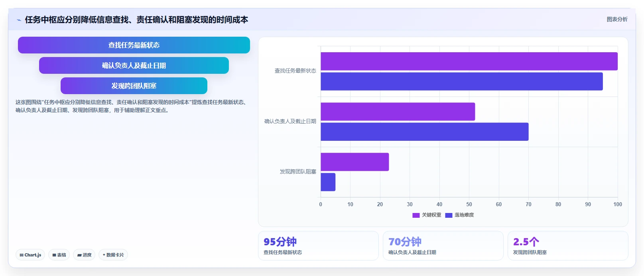Click the x-axis tick label 0
644x276 pixels.
[x=321, y=204]
